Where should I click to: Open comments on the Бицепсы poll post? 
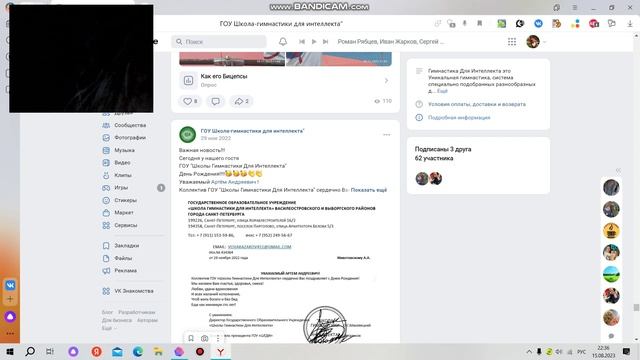tap(216, 101)
